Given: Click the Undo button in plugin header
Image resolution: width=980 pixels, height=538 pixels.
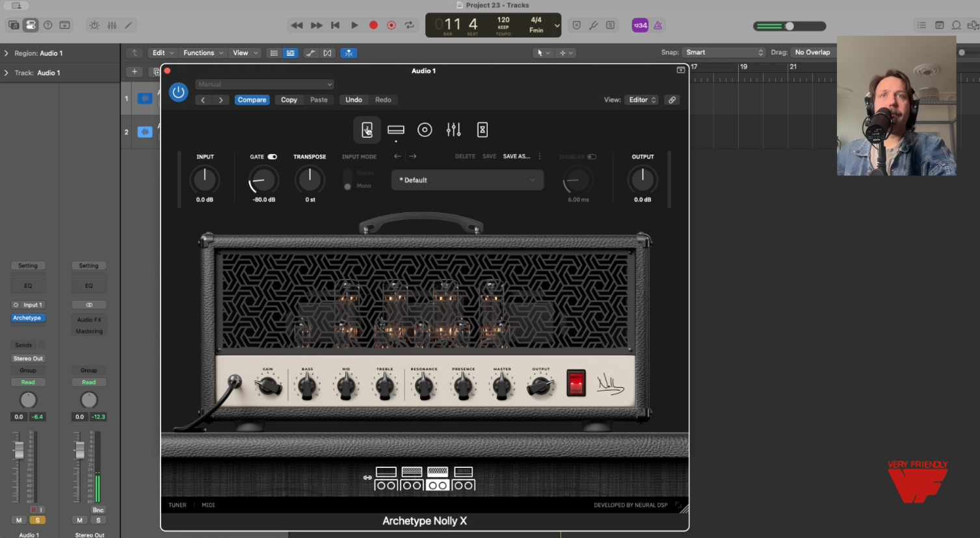Looking at the screenshot, I should pos(354,100).
